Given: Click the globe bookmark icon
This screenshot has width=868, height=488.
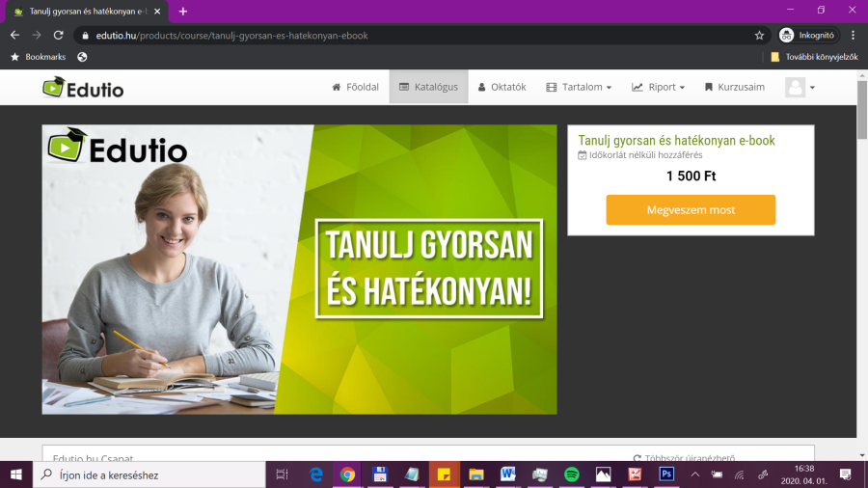Looking at the screenshot, I should 82,57.
